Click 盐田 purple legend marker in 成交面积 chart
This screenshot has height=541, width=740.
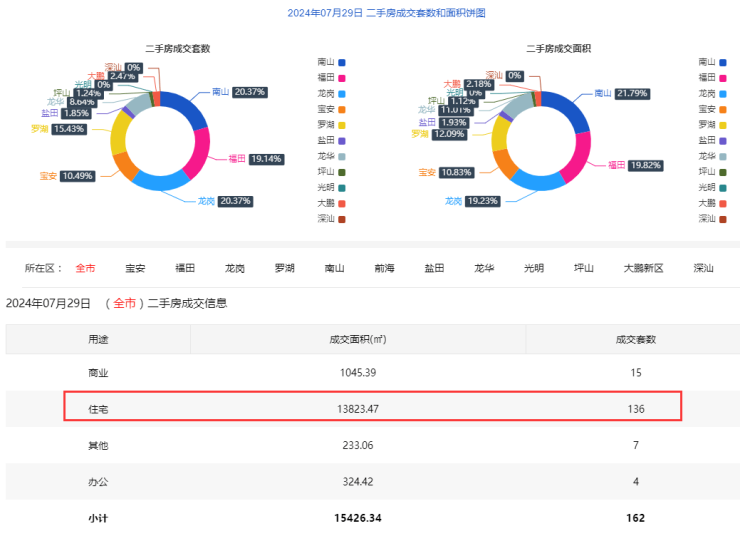(x=723, y=140)
